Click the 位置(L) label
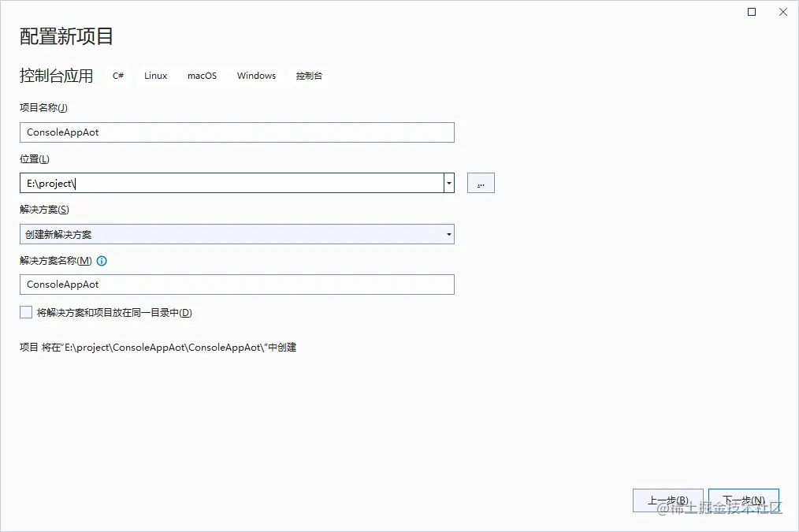Image resolution: width=799 pixels, height=532 pixels. (x=35, y=159)
